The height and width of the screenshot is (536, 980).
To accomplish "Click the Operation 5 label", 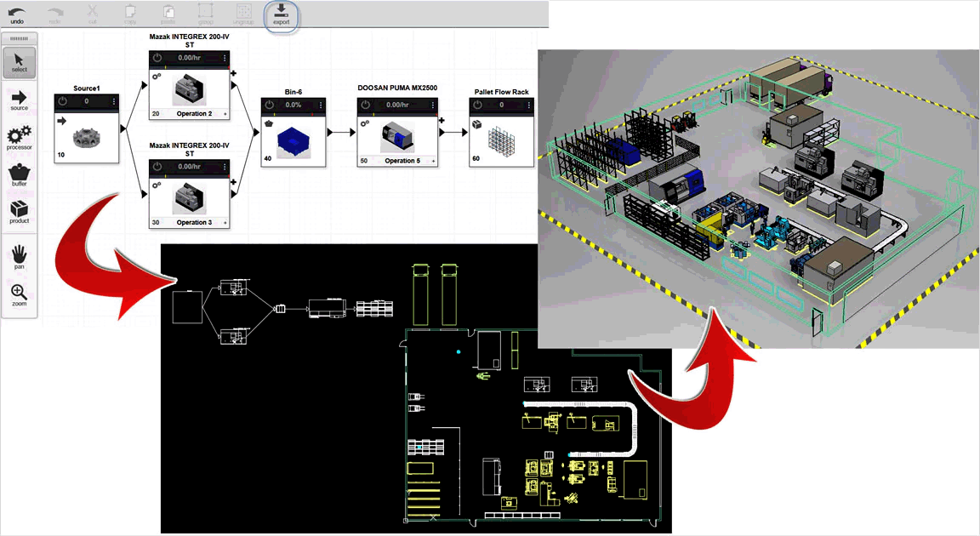I will [x=402, y=161].
